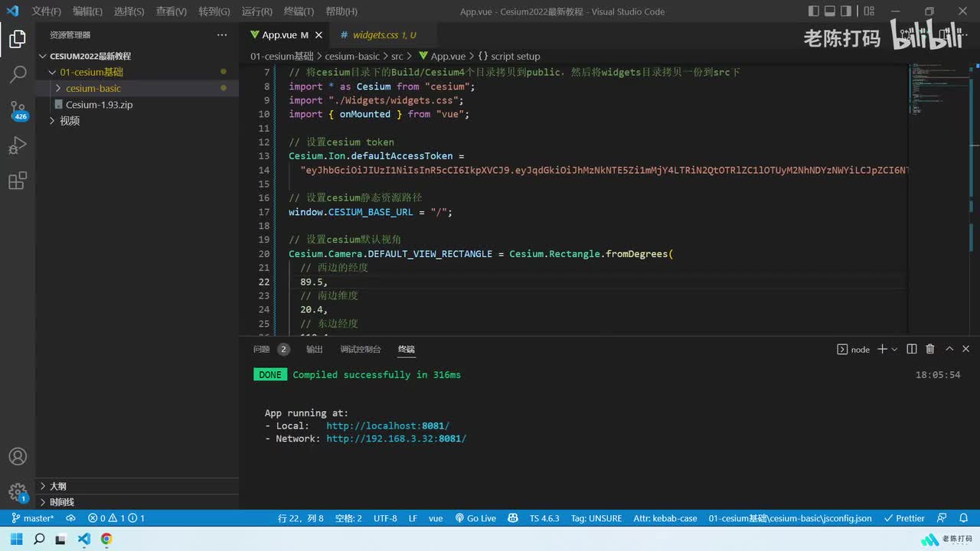Open the new terminal launch profile dropdown
Image resolution: width=980 pixels, height=551 pixels.
tap(894, 350)
